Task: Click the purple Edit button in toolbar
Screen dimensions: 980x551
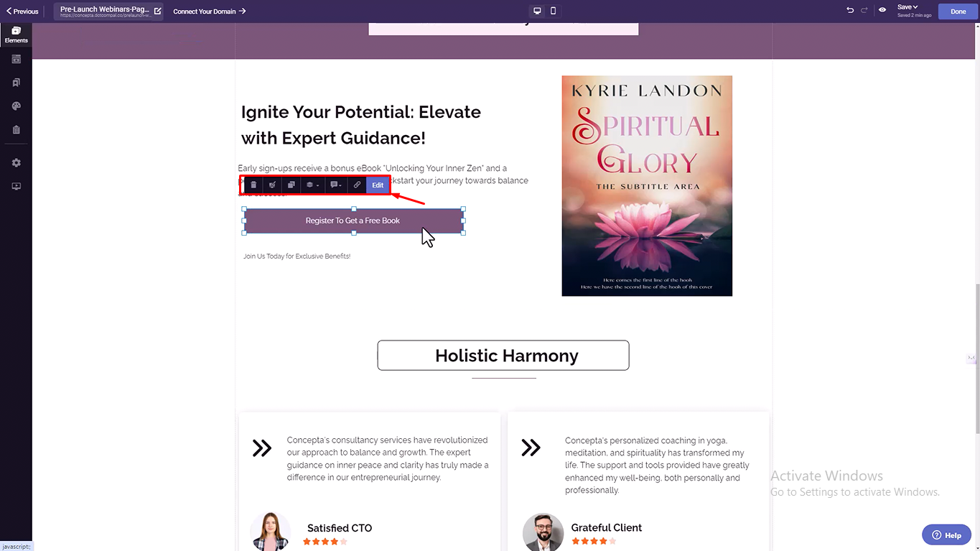Action: pos(378,185)
